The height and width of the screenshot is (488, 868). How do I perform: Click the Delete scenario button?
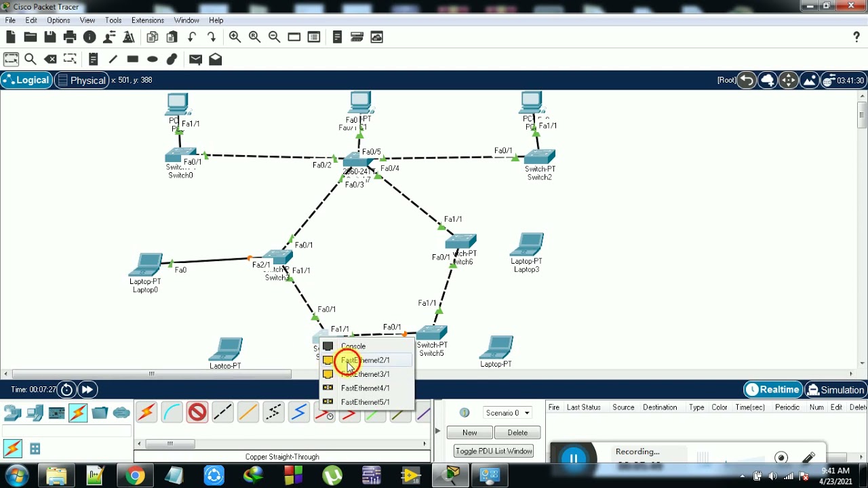click(x=517, y=432)
